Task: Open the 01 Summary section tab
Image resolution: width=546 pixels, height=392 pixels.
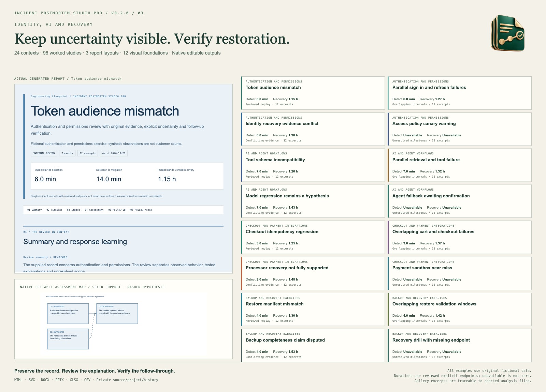Action: [x=34, y=210]
